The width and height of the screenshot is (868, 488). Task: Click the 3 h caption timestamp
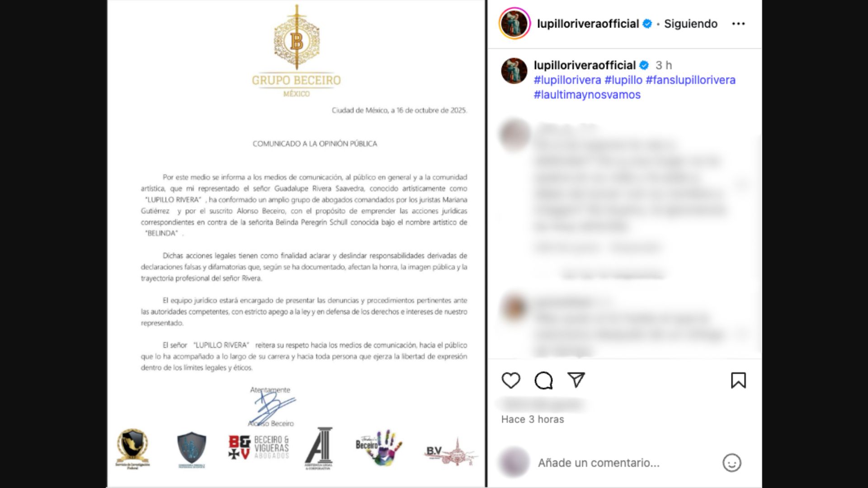pyautogui.click(x=664, y=66)
